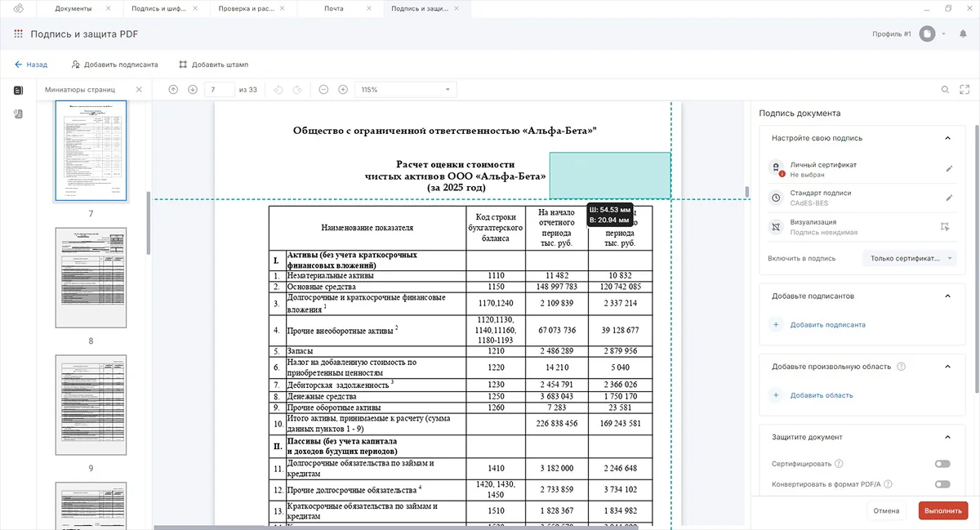Zoom out using minus icon

(323, 89)
